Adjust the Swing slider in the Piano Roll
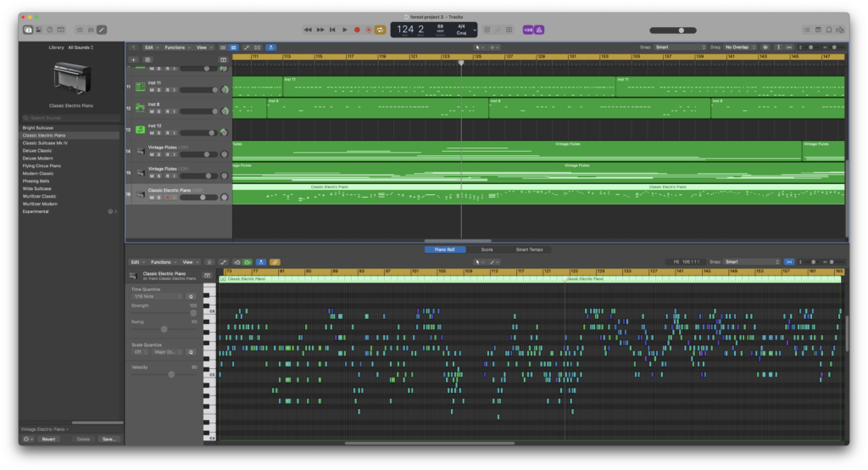Image resolution: width=868 pixels, height=470 pixels. click(x=164, y=329)
